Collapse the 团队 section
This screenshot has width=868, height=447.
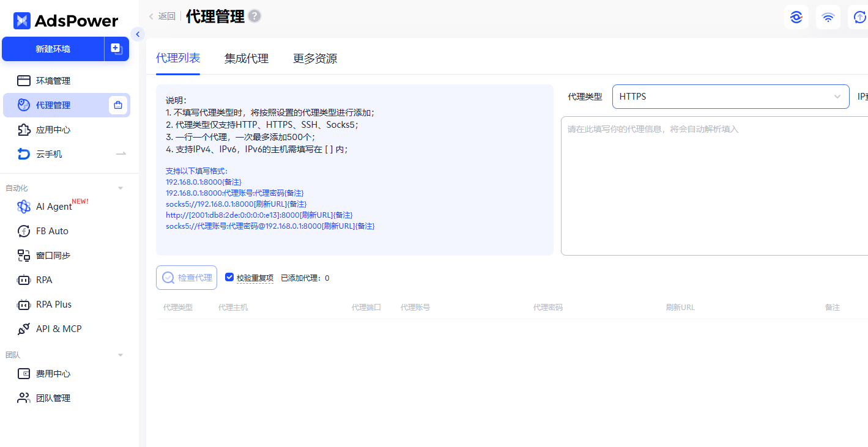(121, 355)
